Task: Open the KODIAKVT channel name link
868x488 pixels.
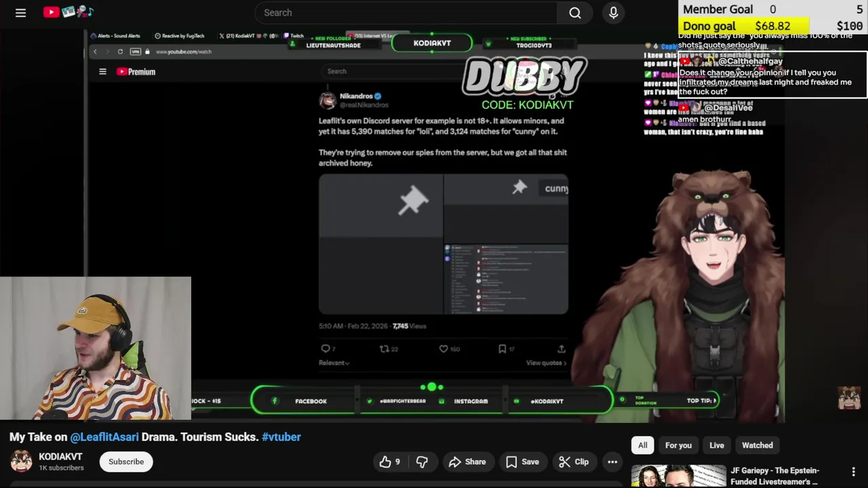Action: point(60,457)
